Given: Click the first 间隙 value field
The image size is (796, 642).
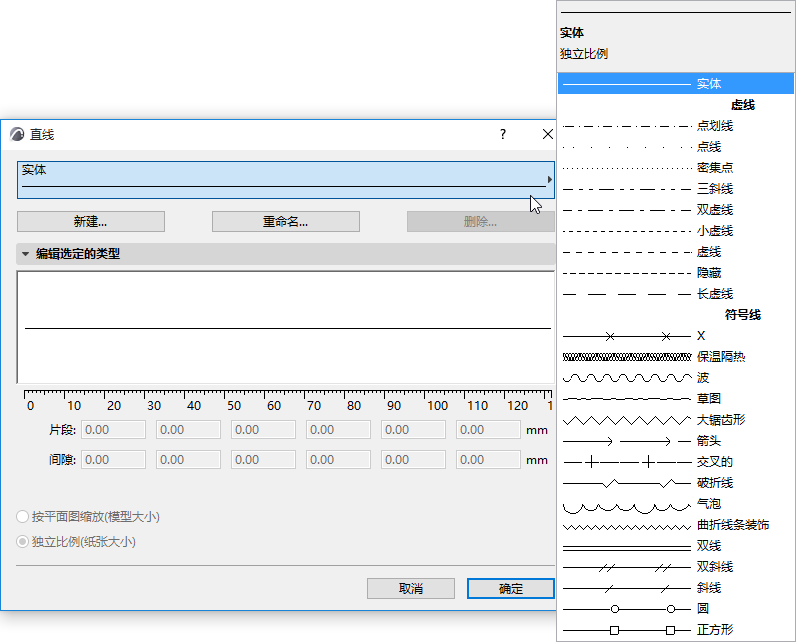Looking at the screenshot, I should pos(114,460).
